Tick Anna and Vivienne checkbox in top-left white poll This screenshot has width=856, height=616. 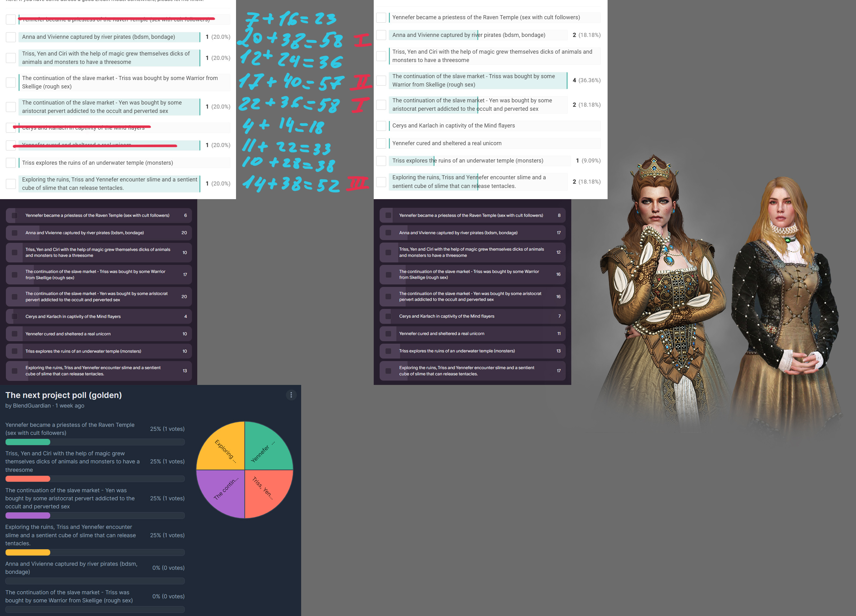(11, 37)
